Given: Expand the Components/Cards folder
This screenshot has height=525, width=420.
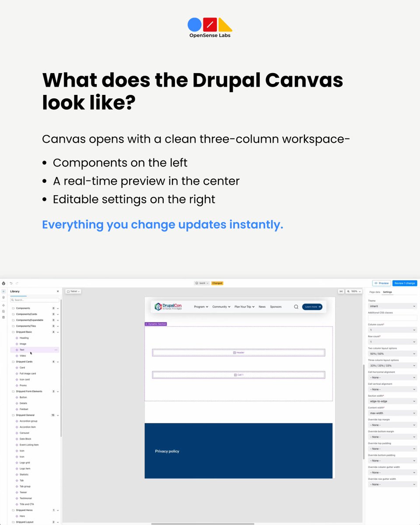Looking at the screenshot, I should point(58,314).
